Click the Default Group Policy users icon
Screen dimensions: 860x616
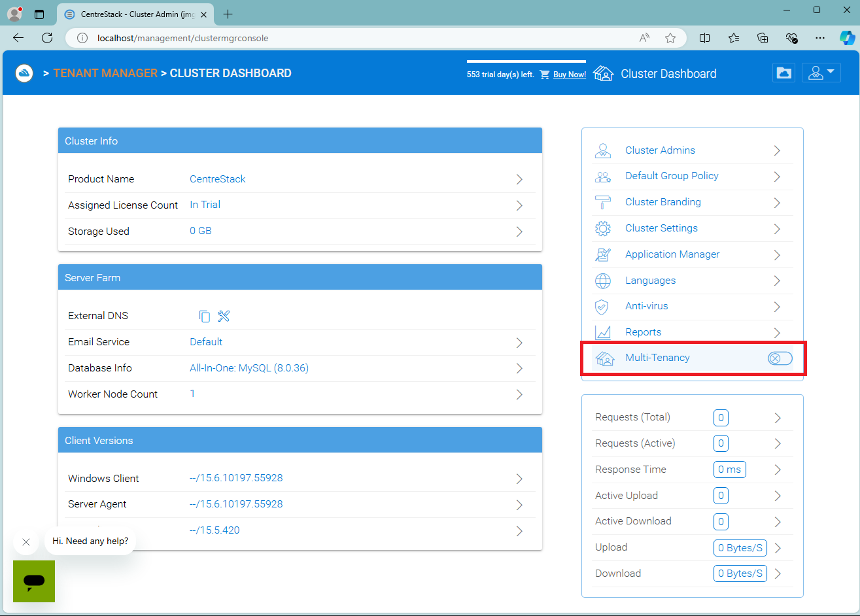[603, 177]
